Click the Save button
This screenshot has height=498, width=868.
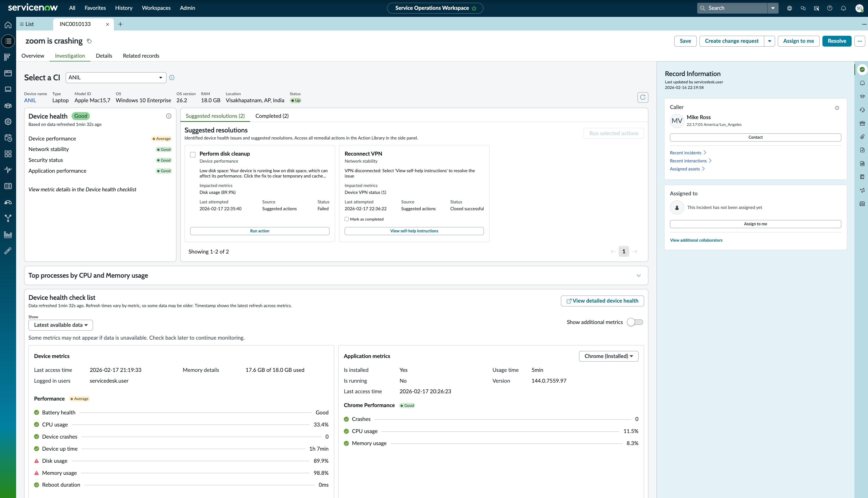point(685,41)
